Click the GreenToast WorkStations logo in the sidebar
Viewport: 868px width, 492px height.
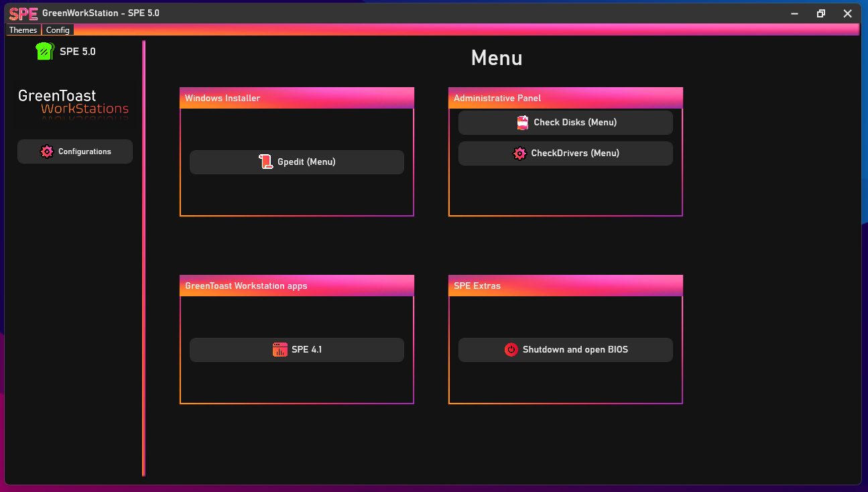(74, 103)
